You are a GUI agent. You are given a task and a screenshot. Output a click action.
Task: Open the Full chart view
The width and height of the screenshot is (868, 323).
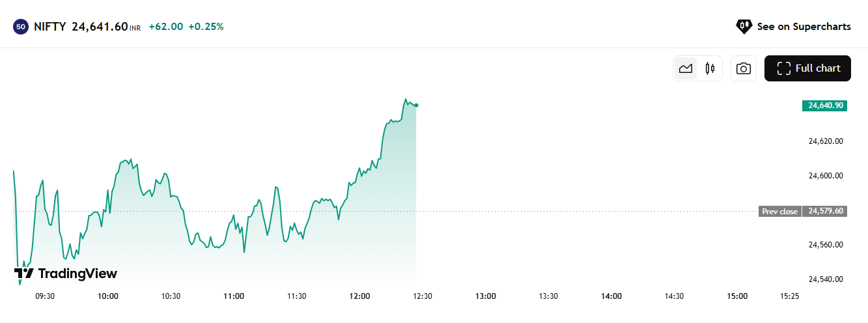[807, 68]
